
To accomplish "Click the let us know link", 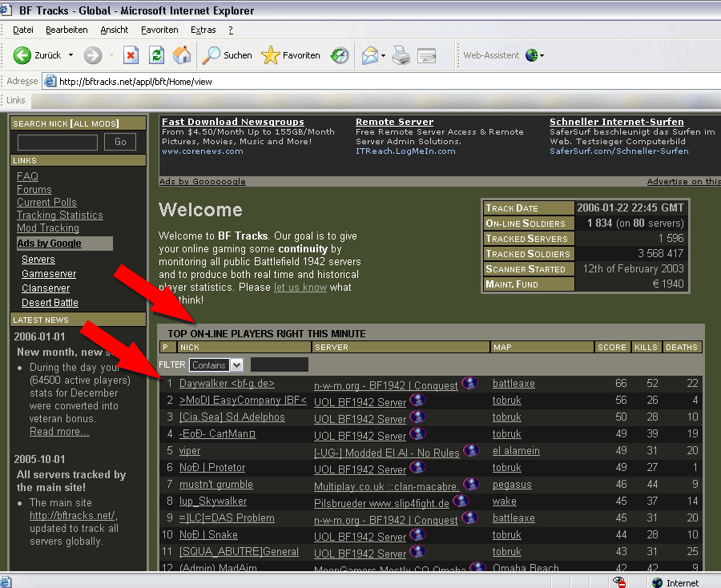I will tap(300, 288).
